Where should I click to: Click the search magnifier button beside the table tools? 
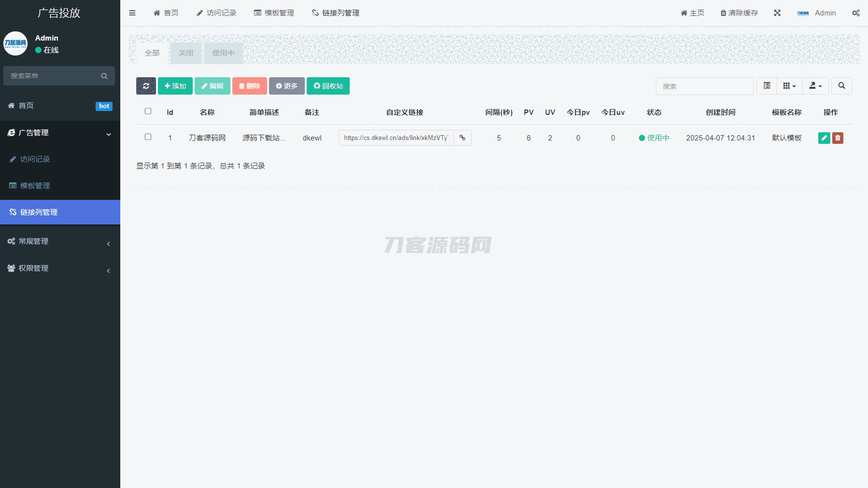point(841,86)
